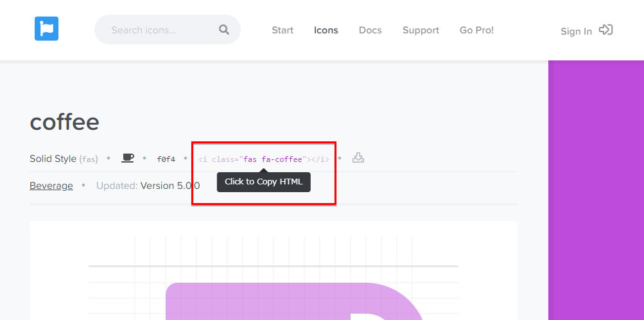Open the Start page
The image size is (644, 320).
tap(283, 30)
